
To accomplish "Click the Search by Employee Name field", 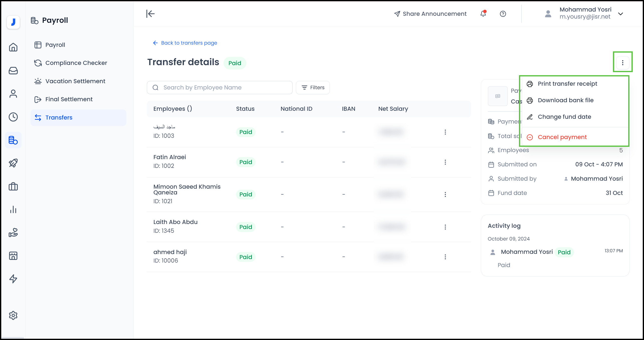I will [x=219, y=87].
